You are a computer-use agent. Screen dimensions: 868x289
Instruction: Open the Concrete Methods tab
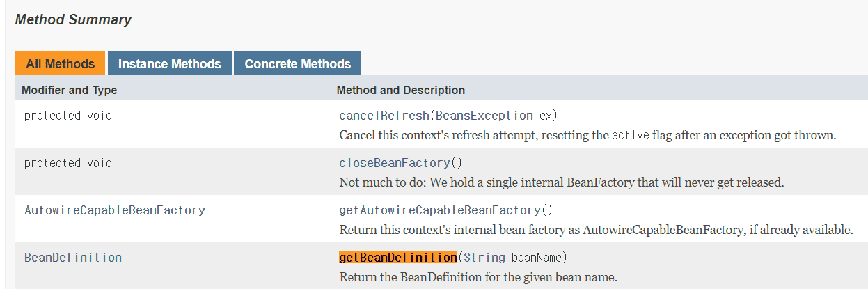pyautogui.click(x=297, y=63)
